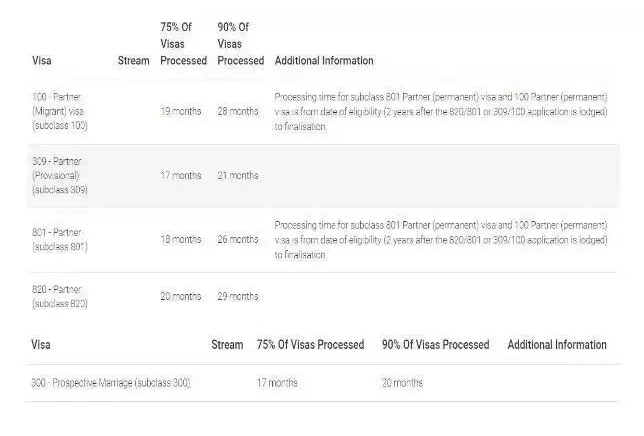Image resolution: width=644 pixels, height=436 pixels.
Task: Select 300 - Prospective Marriage (subclass 300) row
Action: (x=322, y=383)
